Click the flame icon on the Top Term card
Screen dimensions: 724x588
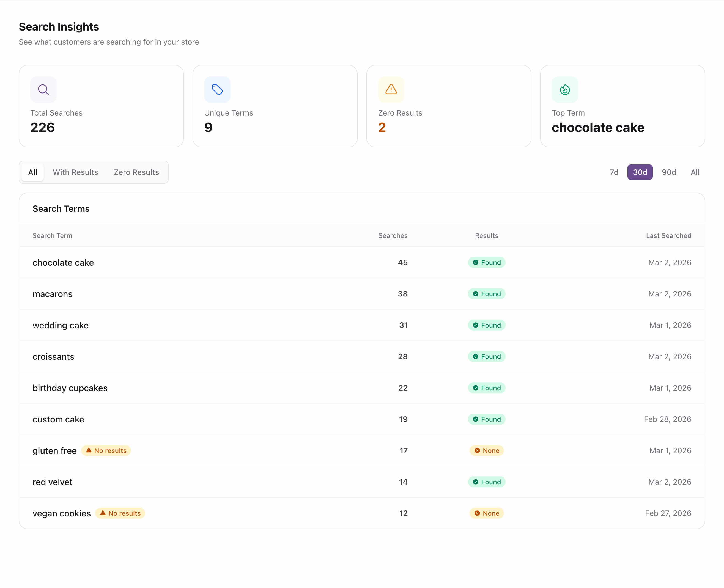[x=564, y=89]
